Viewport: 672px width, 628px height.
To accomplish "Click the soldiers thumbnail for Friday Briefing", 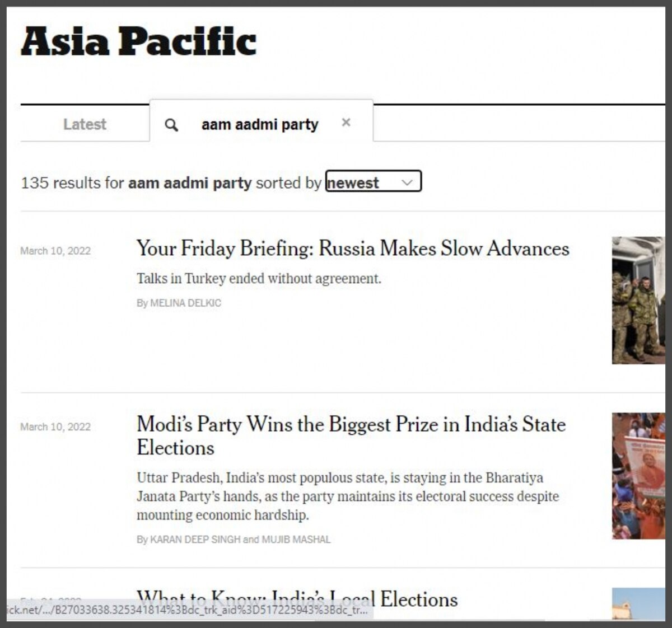I will [x=638, y=300].
